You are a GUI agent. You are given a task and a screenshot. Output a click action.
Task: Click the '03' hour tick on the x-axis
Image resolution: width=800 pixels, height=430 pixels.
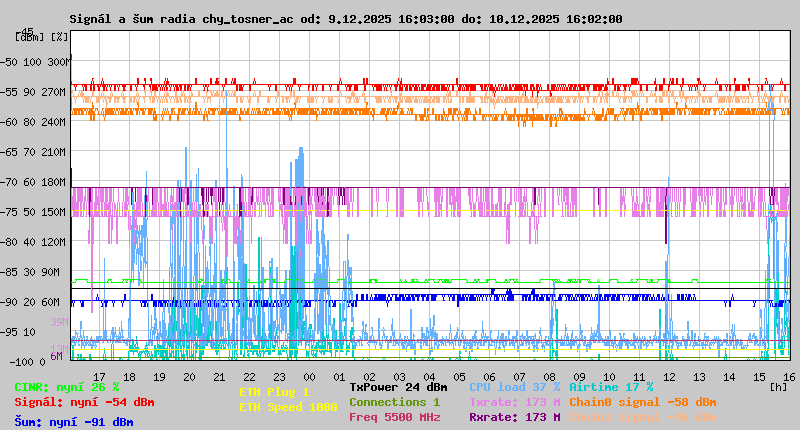(399, 377)
